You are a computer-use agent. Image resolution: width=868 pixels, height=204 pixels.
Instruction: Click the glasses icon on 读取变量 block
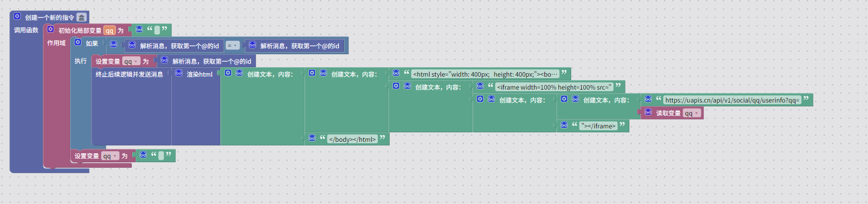click(x=648, y=112)
